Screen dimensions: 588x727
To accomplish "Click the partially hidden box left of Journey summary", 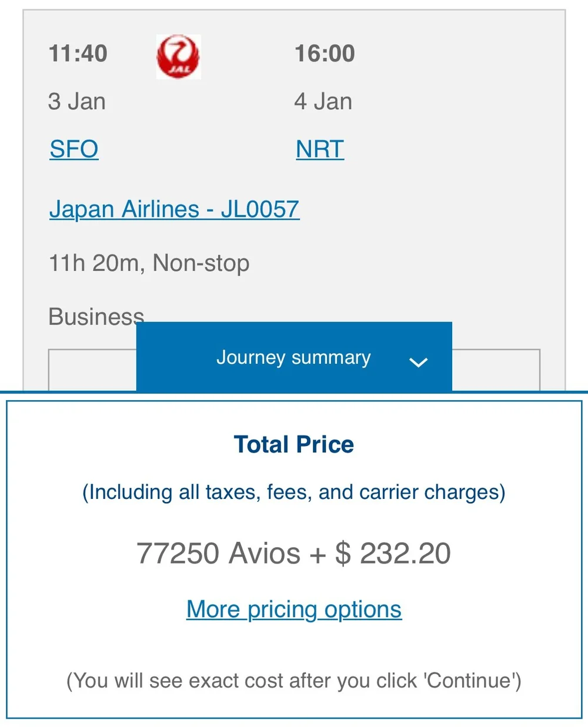I will tap(92, 370).
